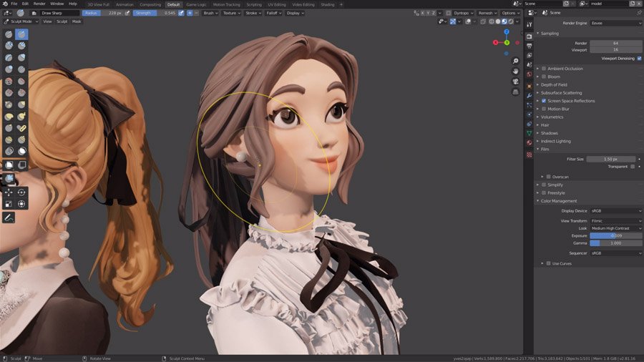
Task: Enable Simplify checkbox
Action: (544, 185)
